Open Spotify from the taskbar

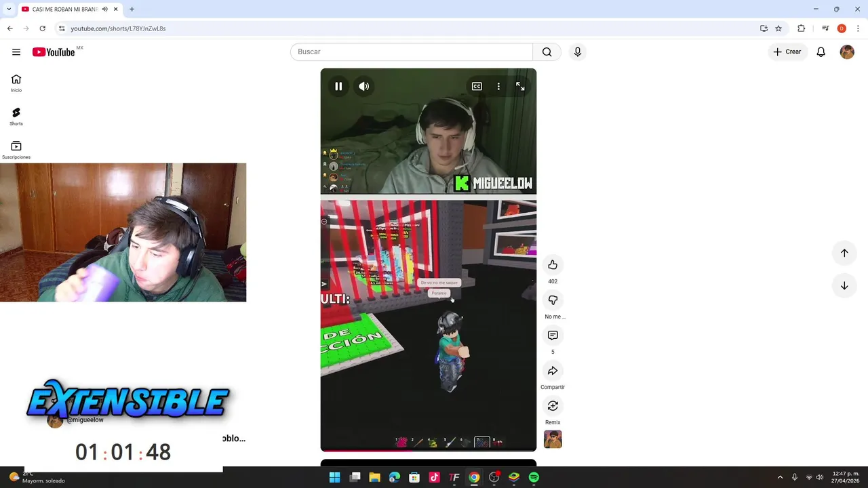click(x=534, y=477)
